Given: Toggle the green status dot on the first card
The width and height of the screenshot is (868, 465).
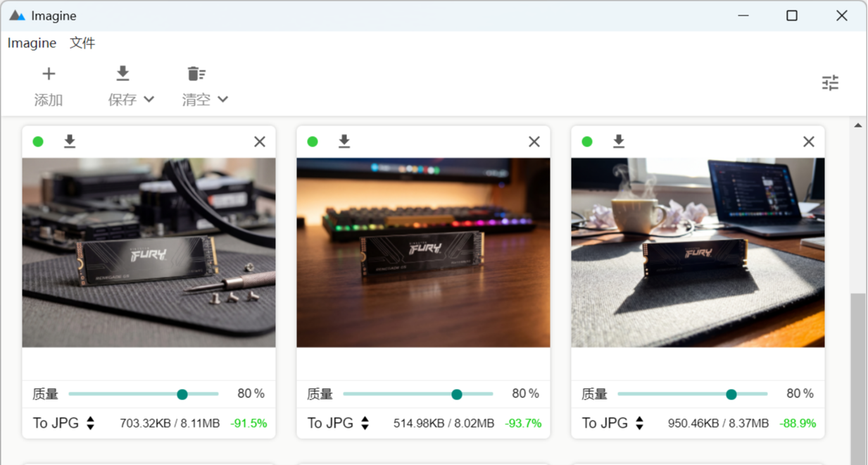Looking at the screenshot, I should [x=38, y=141].
